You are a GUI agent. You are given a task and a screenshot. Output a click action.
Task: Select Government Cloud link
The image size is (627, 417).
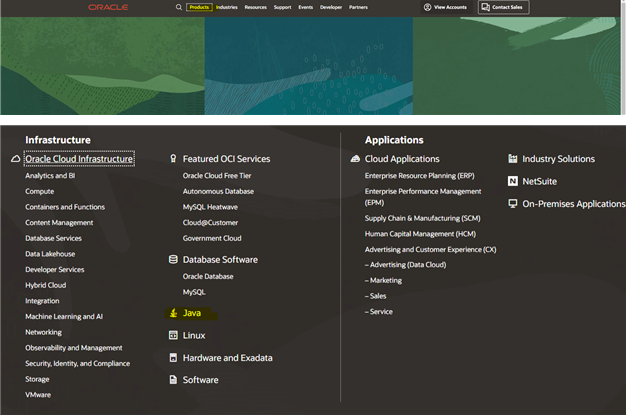[x=212, y=238]
